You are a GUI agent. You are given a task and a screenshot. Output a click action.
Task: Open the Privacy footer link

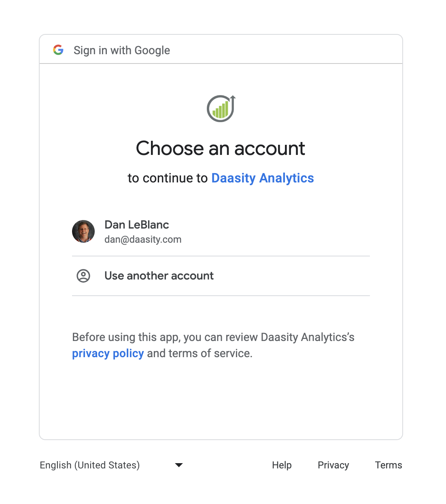tap(333, 465)
